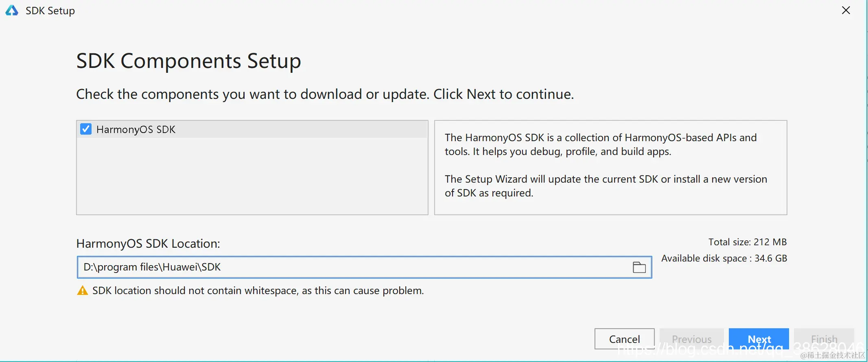Click the Setup Wizard update note text
868x362 pixels.
[x=606, y=186]
